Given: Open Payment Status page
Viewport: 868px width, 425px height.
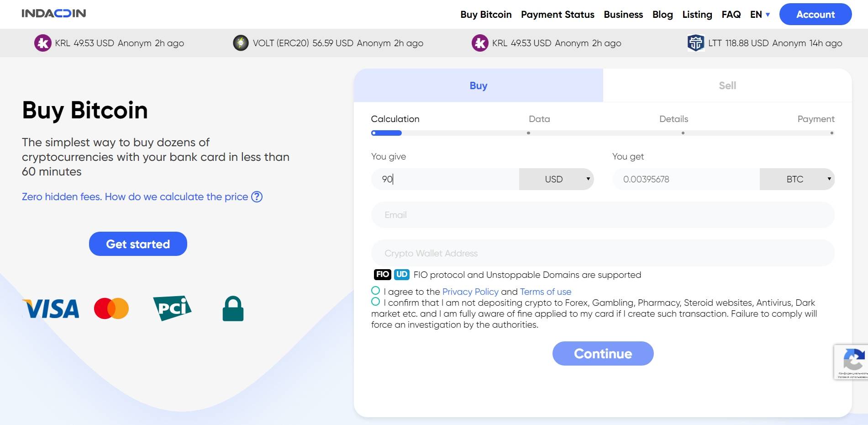Looking at the screenshot, I should [x=558, y=15].
